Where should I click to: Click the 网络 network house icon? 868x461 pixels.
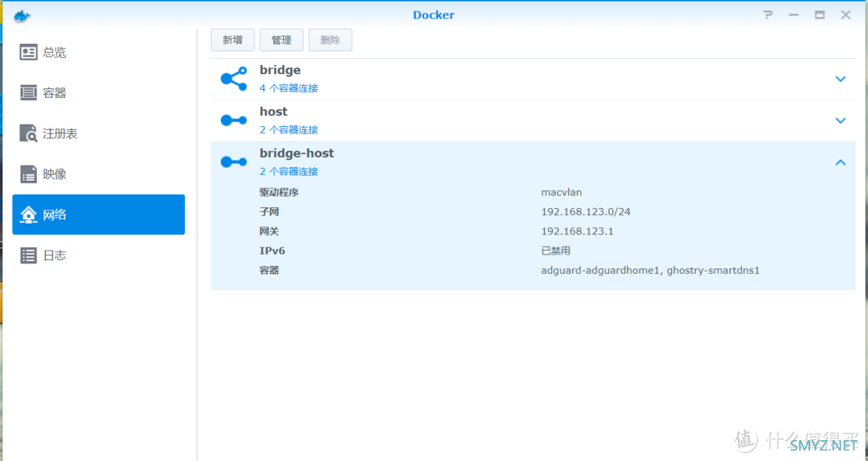tap(28, 214)
